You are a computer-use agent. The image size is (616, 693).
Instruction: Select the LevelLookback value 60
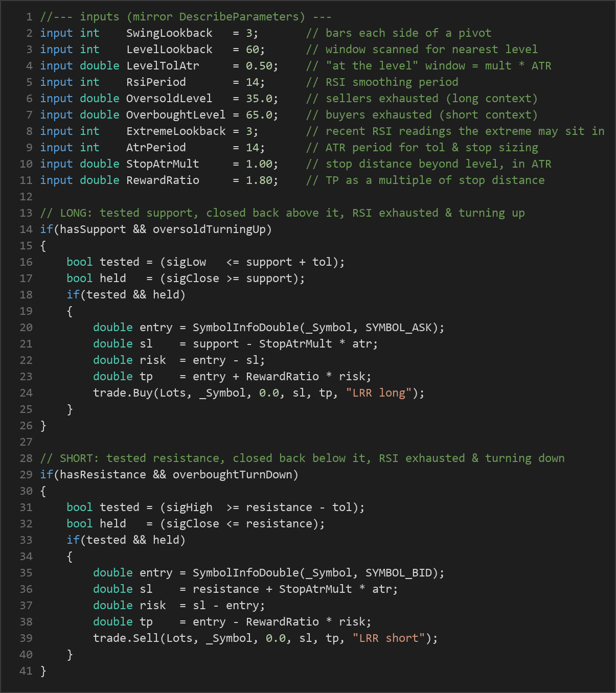point(252,49)
